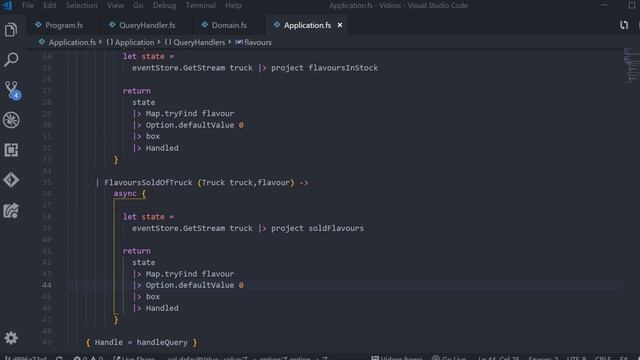
Task: Click 'Handled' on the lower block
Action: tap(162, 308)
